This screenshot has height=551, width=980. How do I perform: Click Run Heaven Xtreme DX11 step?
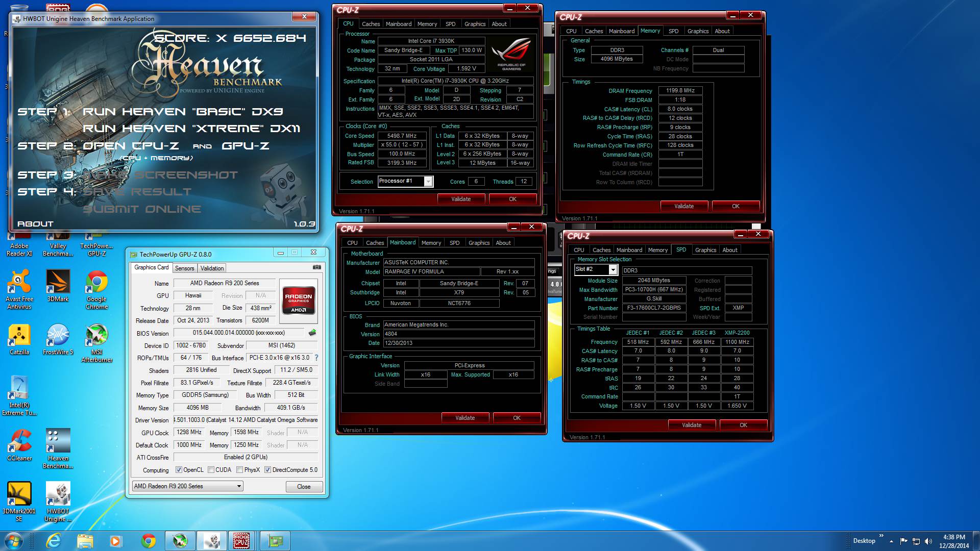point(191,129)
